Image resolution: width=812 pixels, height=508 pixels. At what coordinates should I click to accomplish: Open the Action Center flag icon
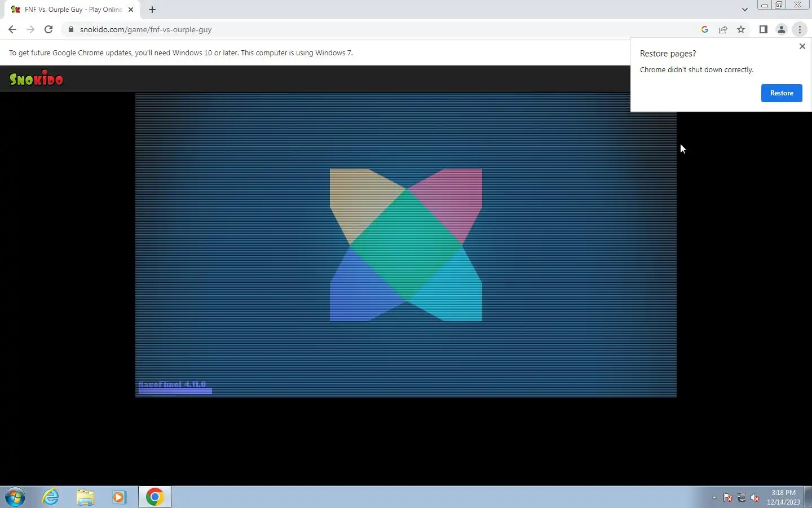click(x=728, y=497)
